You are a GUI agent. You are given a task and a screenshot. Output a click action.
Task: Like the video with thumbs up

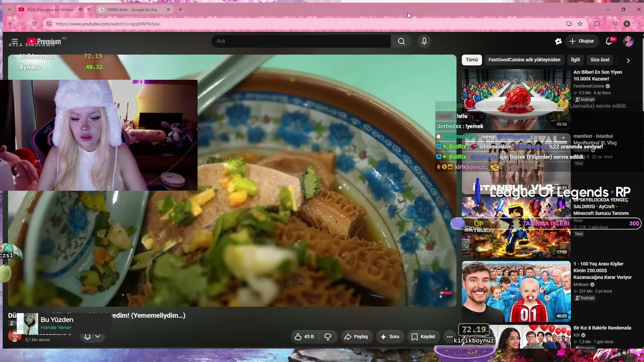304,336
